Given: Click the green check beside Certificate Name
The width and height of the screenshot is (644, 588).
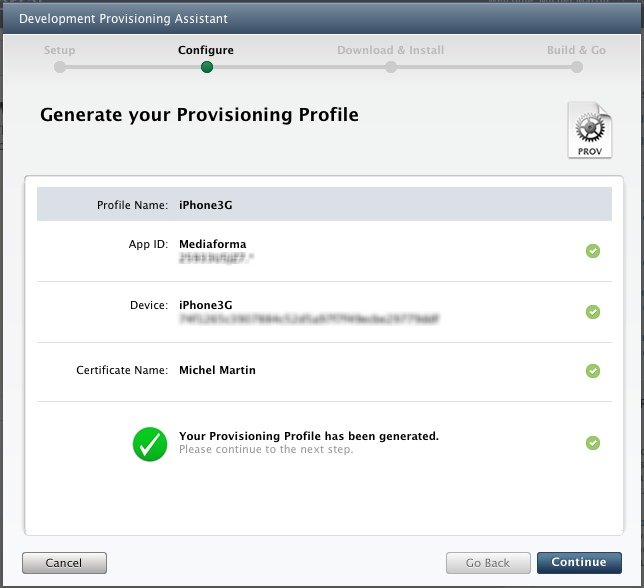Looking at the screenshot, I should coord(593,371).
